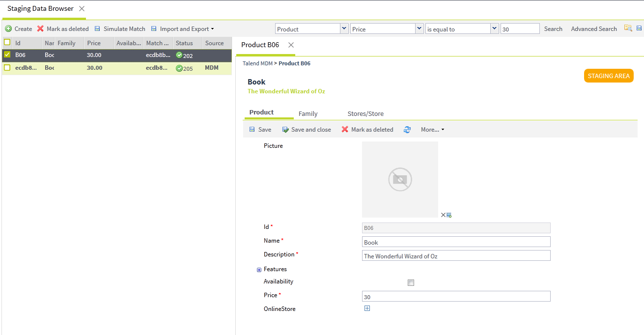The width and height of the screenshot is (644, 335).
Task: Open the Import and Export menu
Action: tap(183, 29)
